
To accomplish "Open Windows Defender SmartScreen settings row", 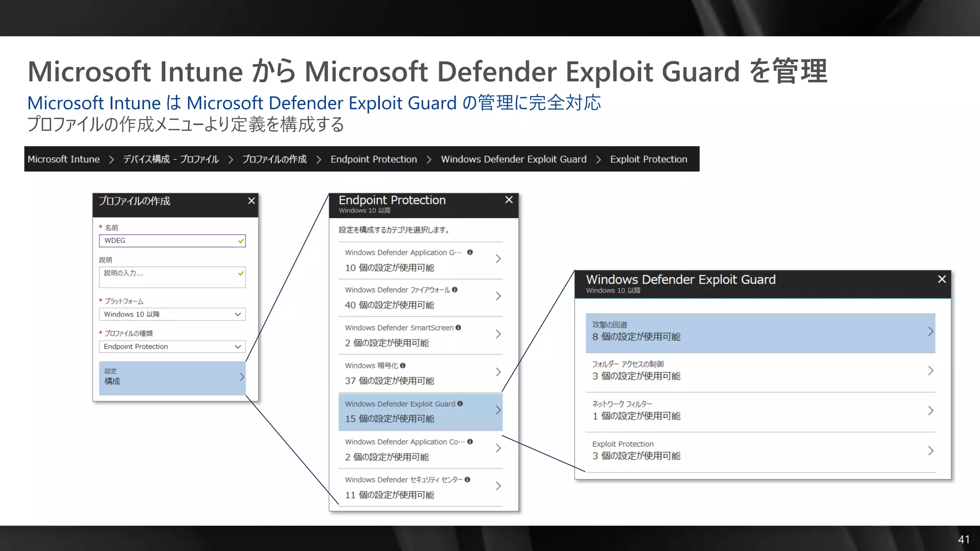I will click(x=421, y=335).
